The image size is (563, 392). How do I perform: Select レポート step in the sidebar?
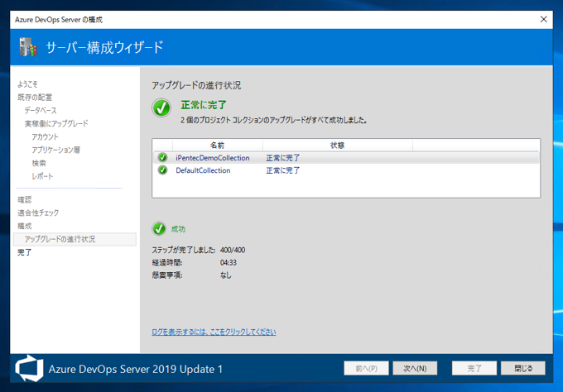[x=42, y=176]
